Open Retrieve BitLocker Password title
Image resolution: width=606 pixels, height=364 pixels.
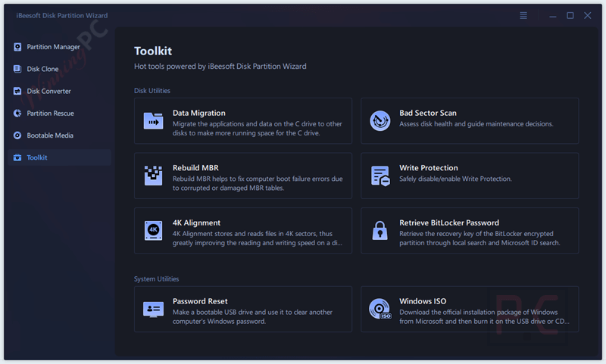[x=449, y=222]
